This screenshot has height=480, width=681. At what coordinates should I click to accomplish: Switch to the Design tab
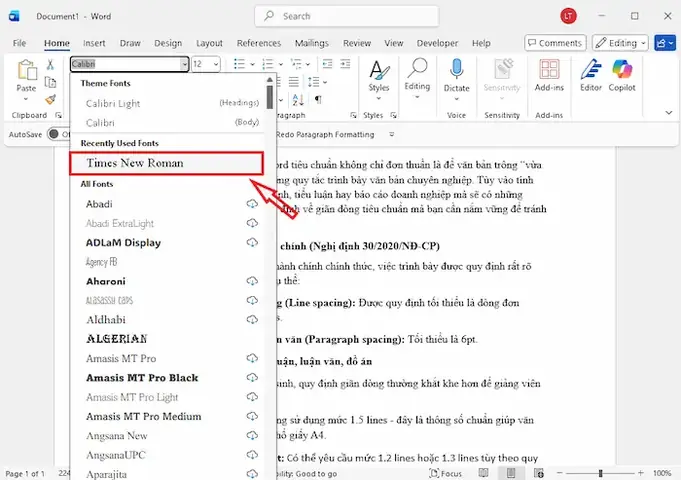(x=168, y=43)
